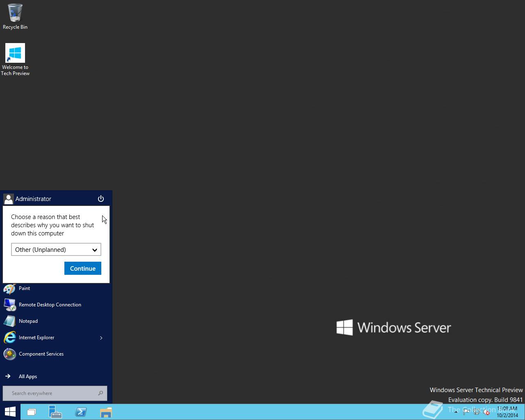Viewport: 525px width, 420px height.
Task: Open Task View on taskbar
Action: click(x=32, y=412)
